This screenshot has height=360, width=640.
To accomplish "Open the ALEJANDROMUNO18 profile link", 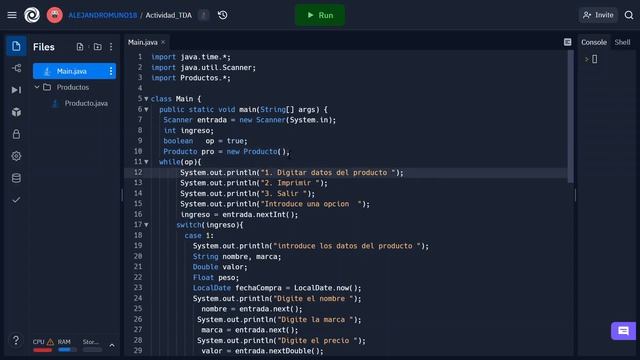I will pyautogui.click(x=102, y=15).
